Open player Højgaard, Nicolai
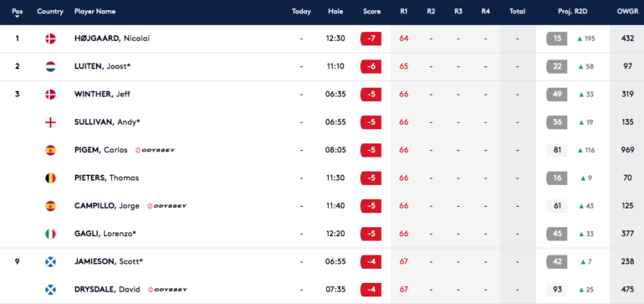This screenshot has width=644, height=304. tap(112, 39)
